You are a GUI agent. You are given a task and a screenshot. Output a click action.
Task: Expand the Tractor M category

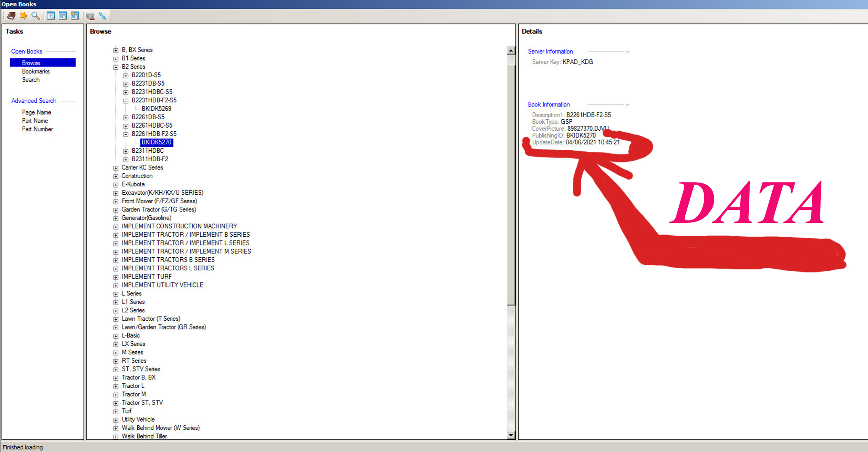(116, 395)
